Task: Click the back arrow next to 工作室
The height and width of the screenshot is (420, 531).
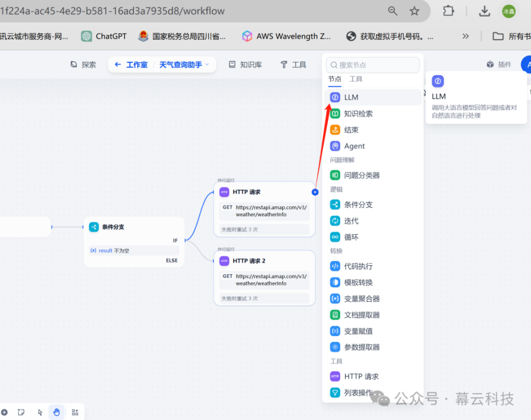Action: [117, 64]
